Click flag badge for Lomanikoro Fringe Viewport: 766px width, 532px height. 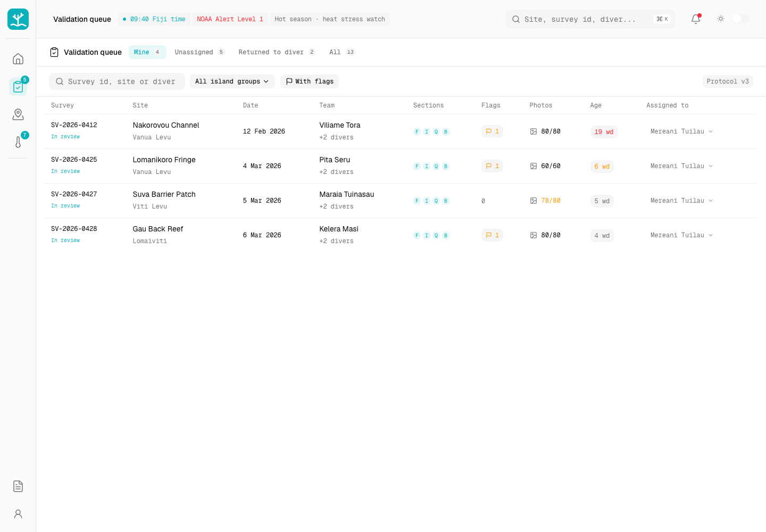point(492,166)
